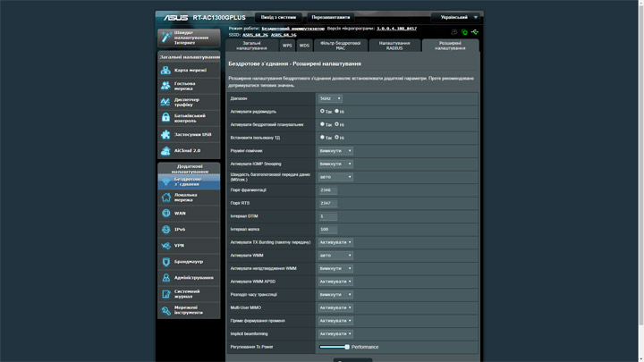Viewport: 644px width, 362px height.
Task: Open Parental Control lock icon
Action: coord(165,118)
